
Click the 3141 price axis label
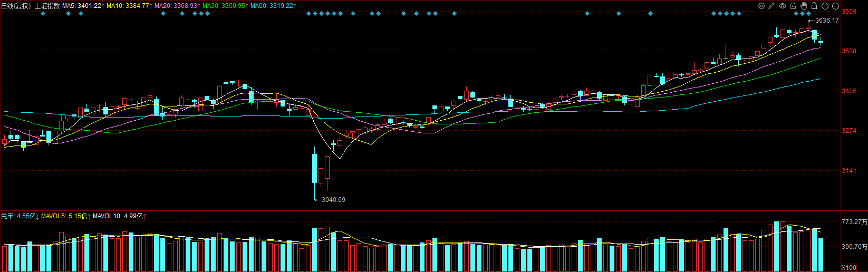click(849, 171)
